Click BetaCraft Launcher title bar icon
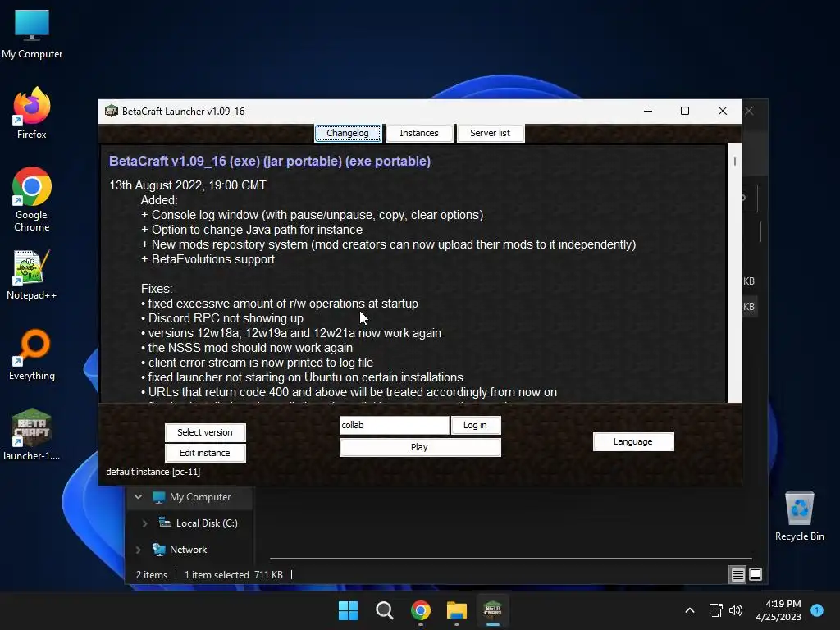 [x=112, y=111]
